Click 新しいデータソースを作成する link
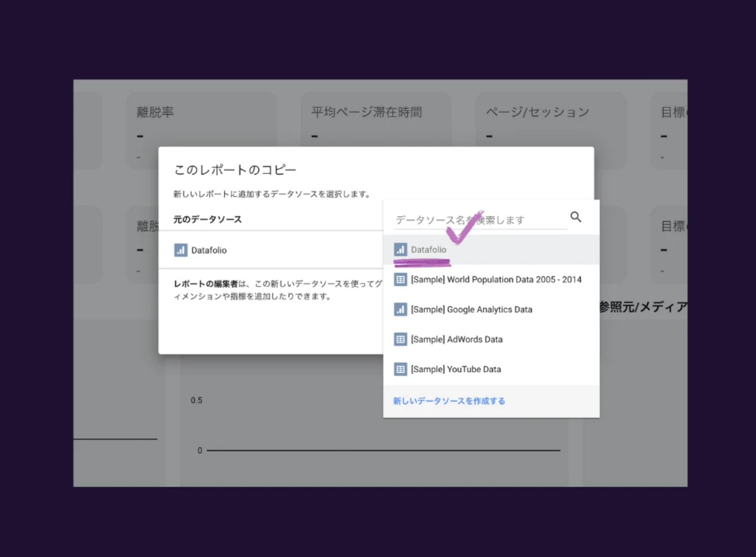The height and width of the screenshot is (557, 756). point(449,401)
